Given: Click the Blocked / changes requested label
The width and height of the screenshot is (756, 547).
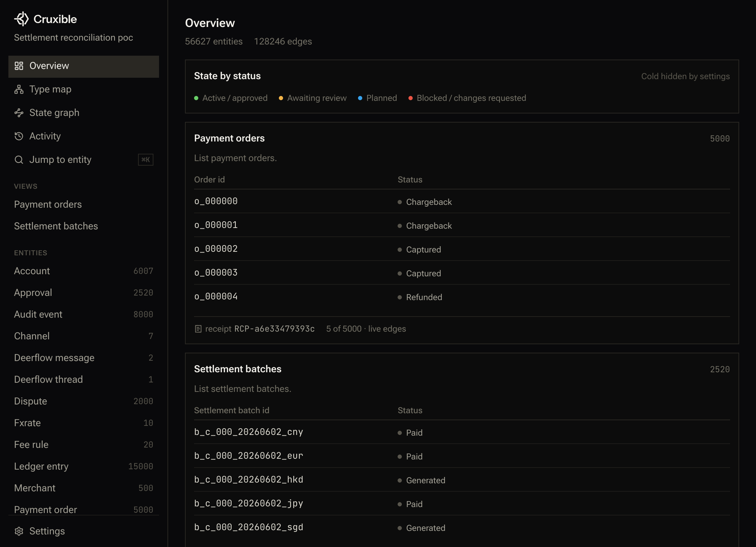Looking at the screenshot, I should (472, 98).
